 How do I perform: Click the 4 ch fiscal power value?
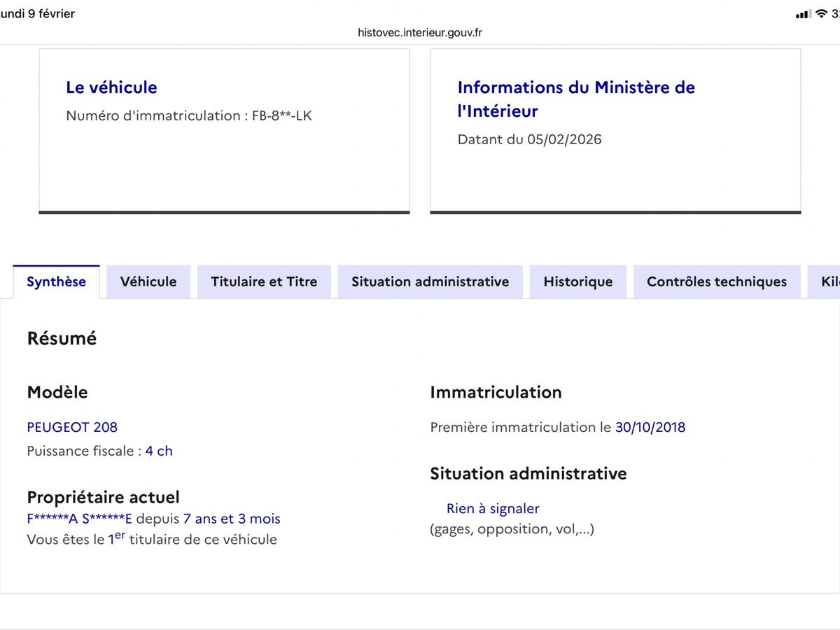159,451
